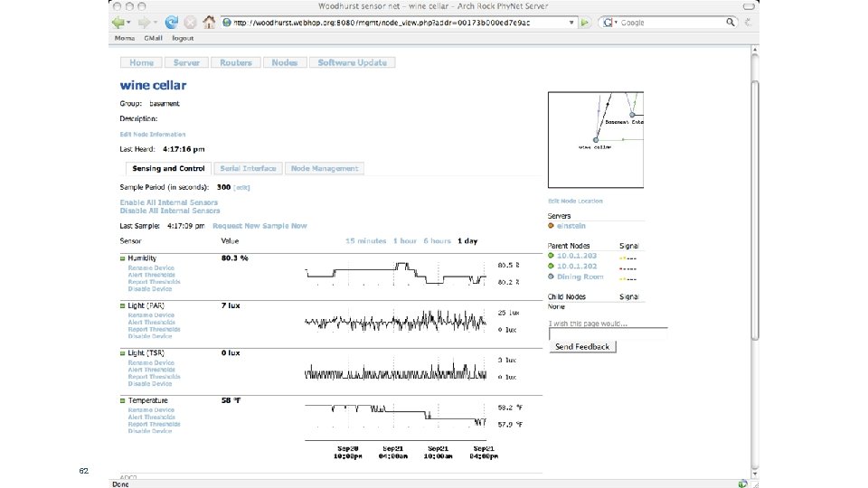Click Edit Node Location link
The image size is (868, 488).
[575, 202]
